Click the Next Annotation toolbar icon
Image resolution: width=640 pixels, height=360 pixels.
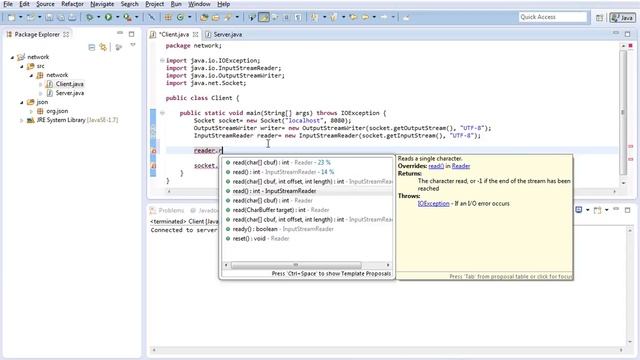[314, 18]
